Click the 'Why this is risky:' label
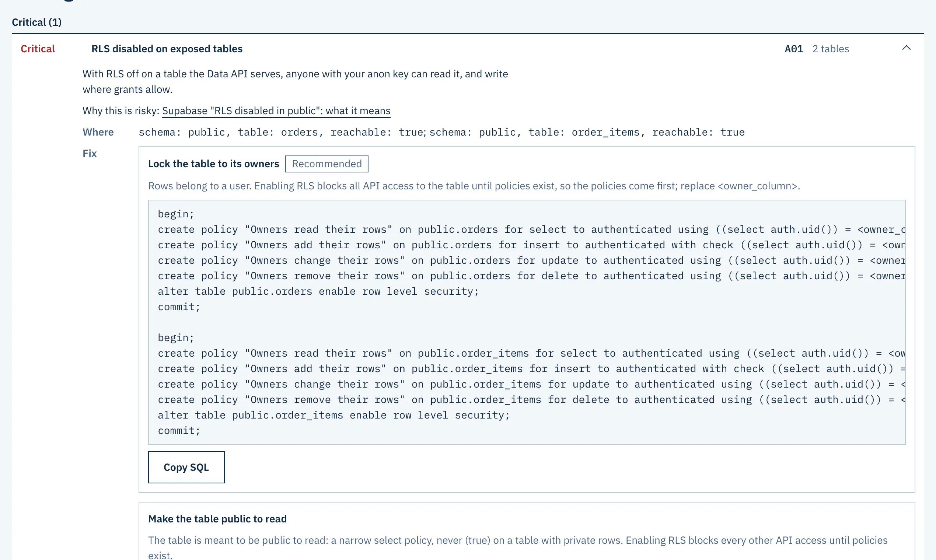 pyautogui.click(x=121, y=111)
